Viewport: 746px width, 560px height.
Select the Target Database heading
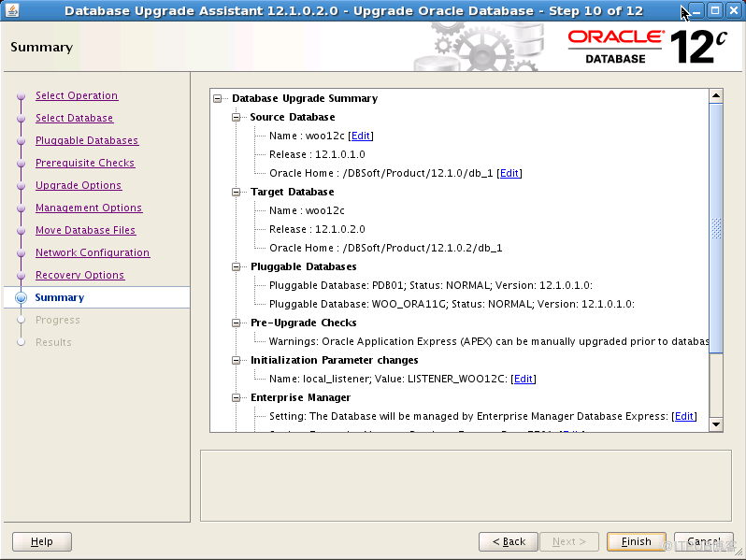tap(293, 193)
